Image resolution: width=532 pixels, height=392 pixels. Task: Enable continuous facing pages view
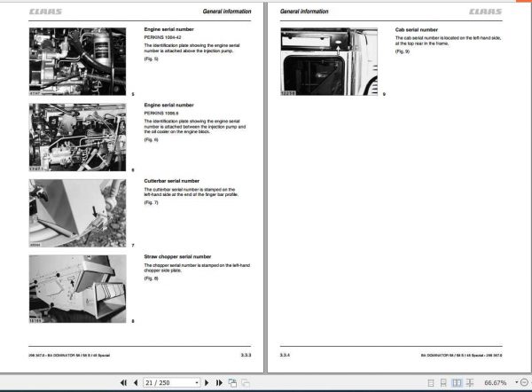470,383
